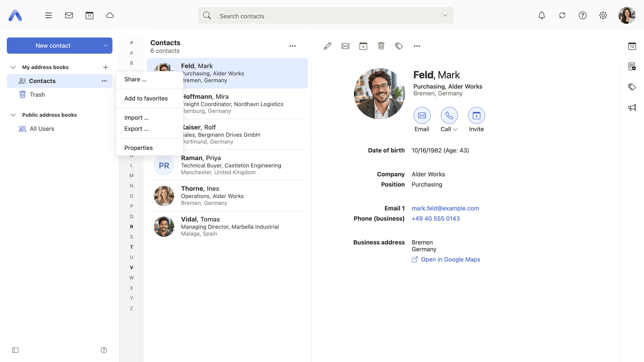Open the mark.feld@example.com email link
Image resolution: width=644 pixels, height=362 pixels.
pyautogui.click(x=445, y=208)
